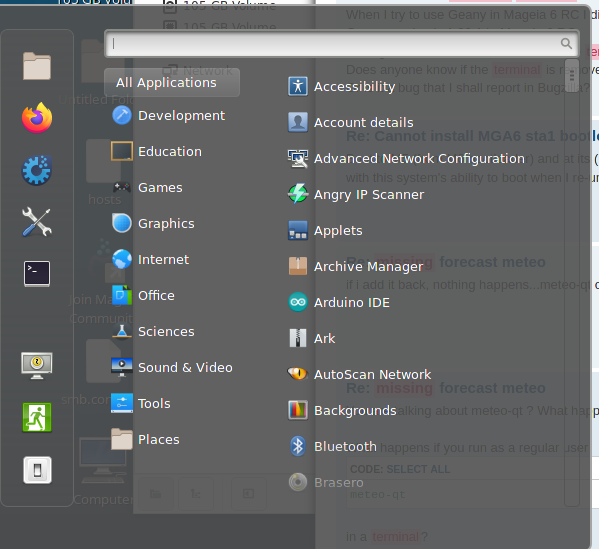Launch Terminal from the favorites sidebar
The height and width of the screenshot is (549, 599).
coord(37,274)
